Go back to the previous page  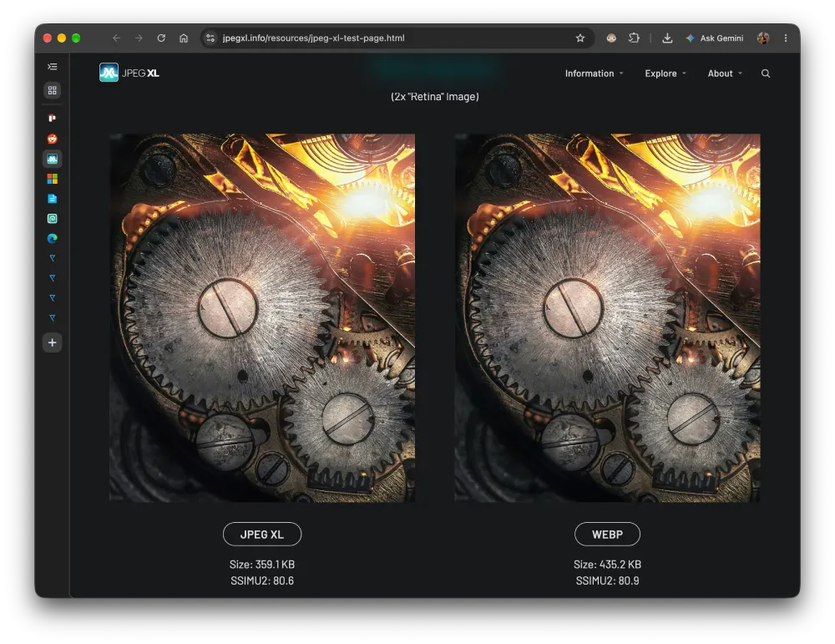[x=117, y=38]
